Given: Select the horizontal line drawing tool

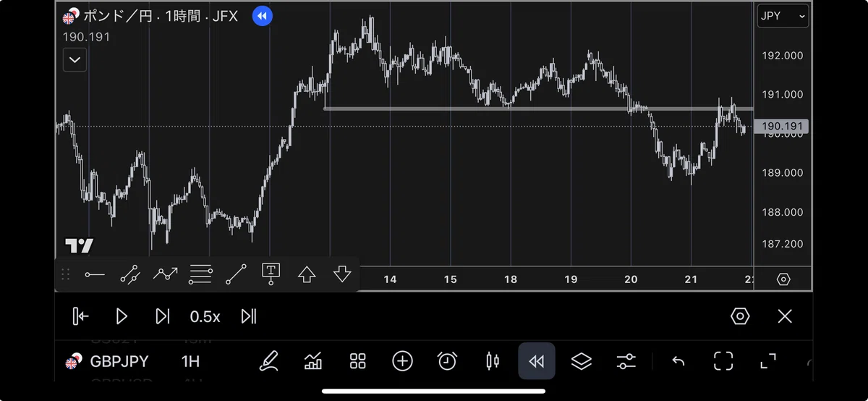Looking at the screenshot, I should click(95, 274).
